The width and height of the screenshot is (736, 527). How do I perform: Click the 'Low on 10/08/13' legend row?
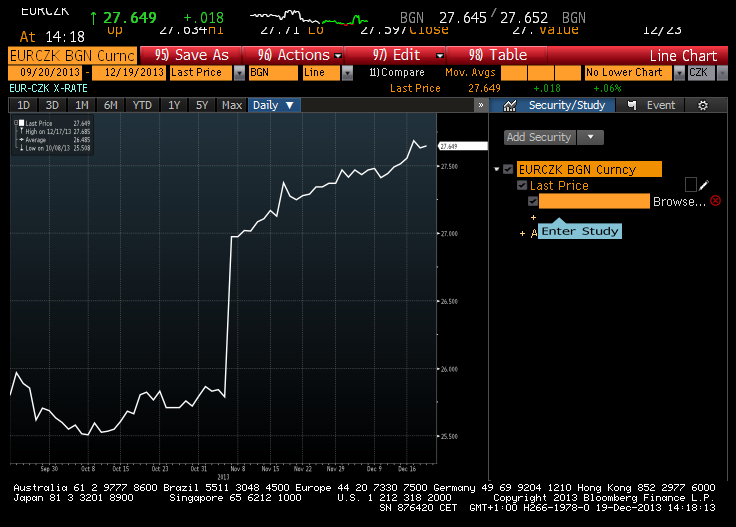[53, 148]
